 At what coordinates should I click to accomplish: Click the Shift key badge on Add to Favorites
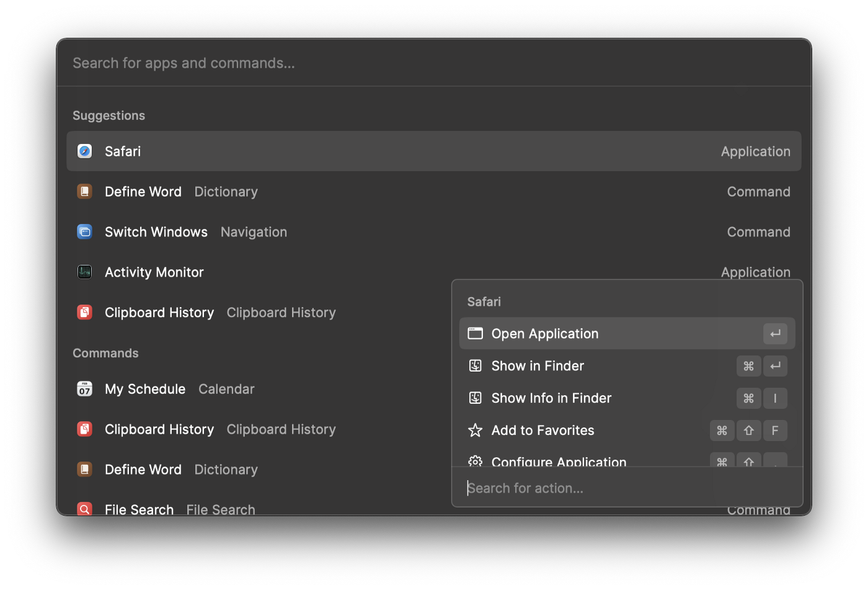748,431
